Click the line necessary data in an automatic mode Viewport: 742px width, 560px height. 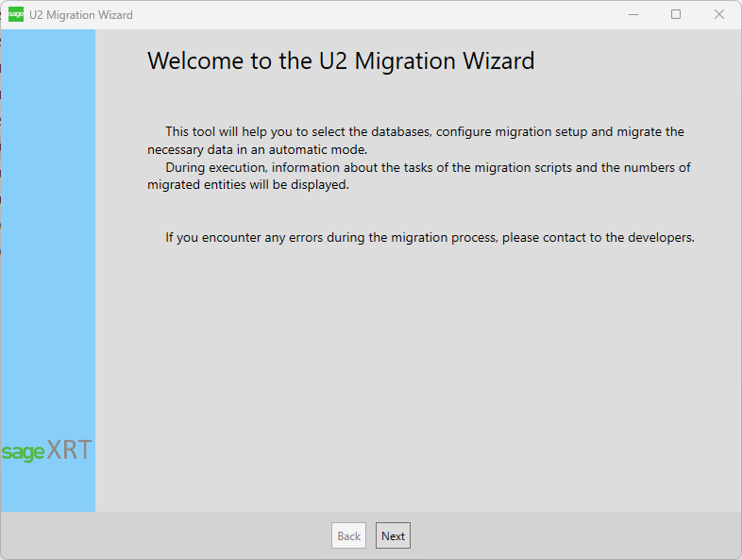tap(257, 149)
